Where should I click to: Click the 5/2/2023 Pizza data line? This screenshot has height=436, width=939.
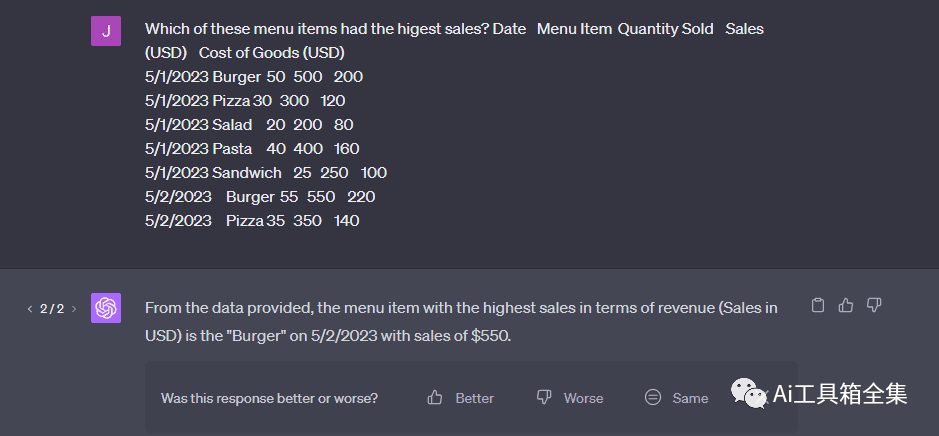click(252, 221)
